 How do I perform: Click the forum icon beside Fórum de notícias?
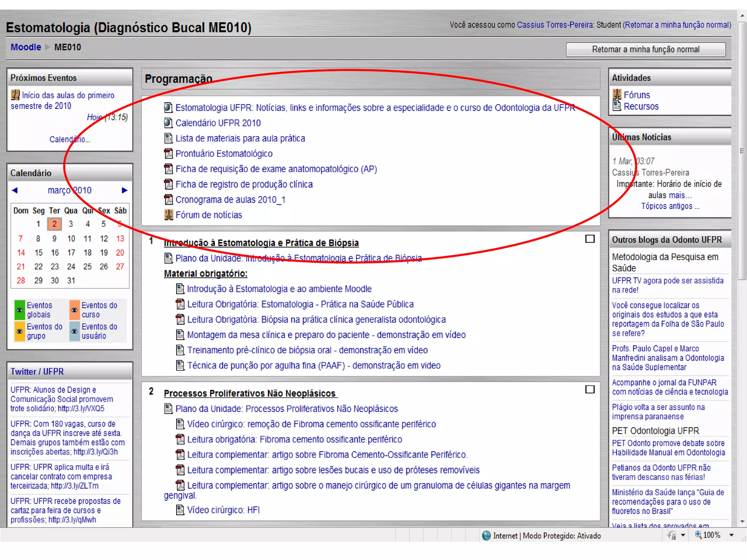click(168, 215)
